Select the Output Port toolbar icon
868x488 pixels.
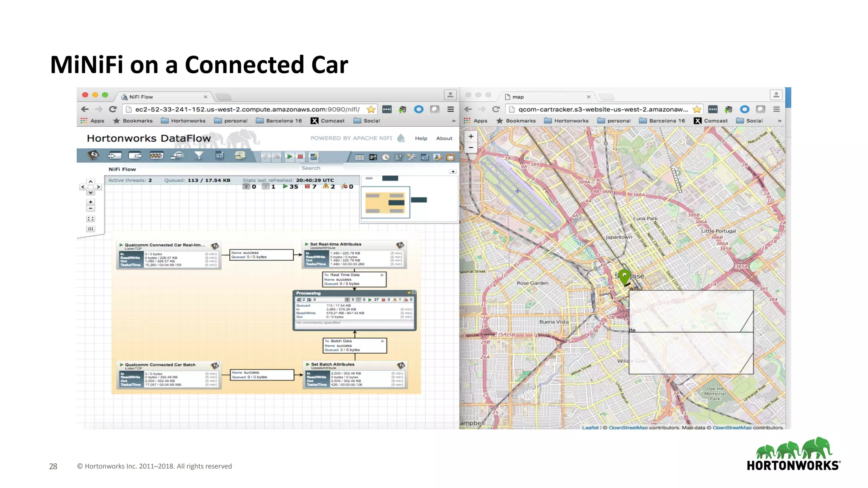pyautogui.click(x=135, y=155)
